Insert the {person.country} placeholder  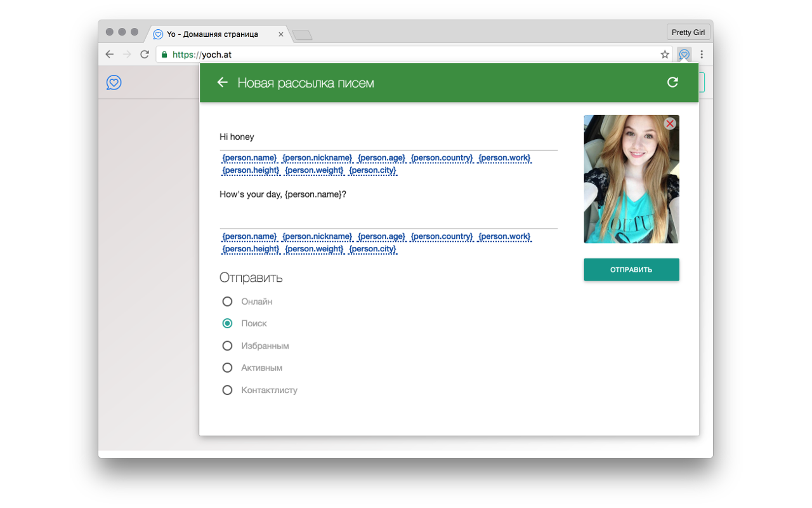(x=442, y=157)
